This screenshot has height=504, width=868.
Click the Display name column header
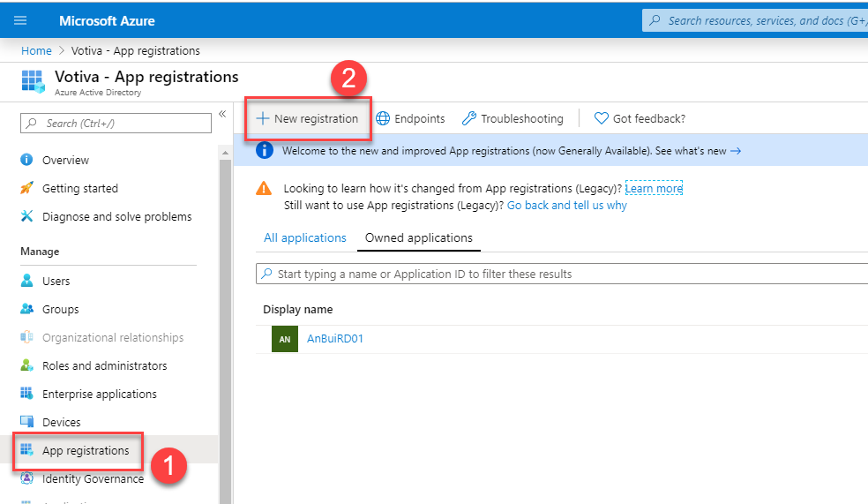298,309
